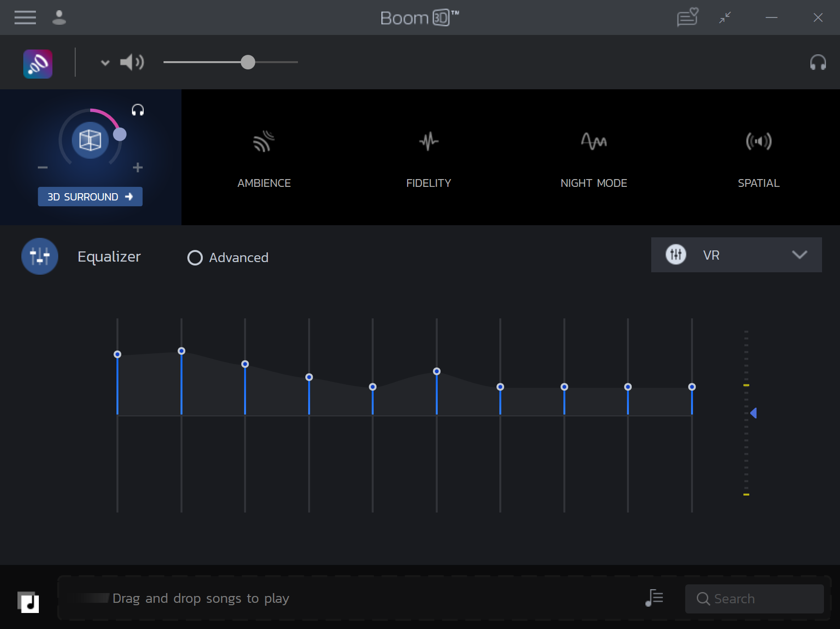Toggle the Spatial effect icon

click(x=758, y=141)
